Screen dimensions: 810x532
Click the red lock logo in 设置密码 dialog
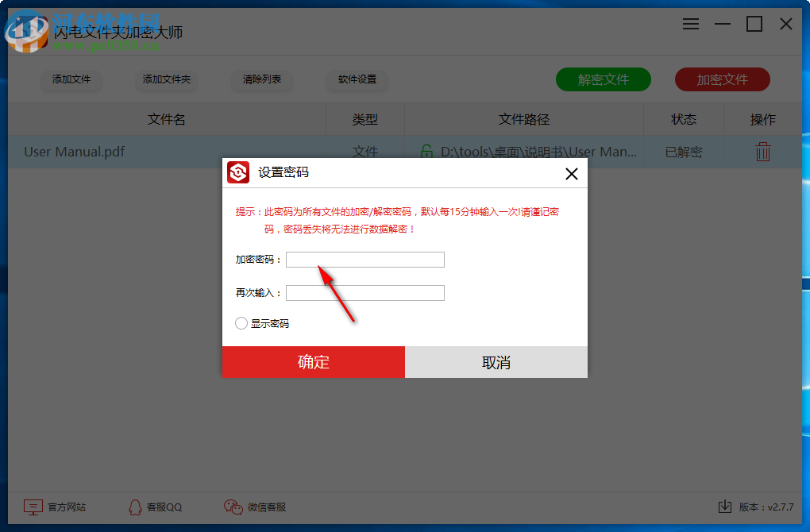pos(236,173)
